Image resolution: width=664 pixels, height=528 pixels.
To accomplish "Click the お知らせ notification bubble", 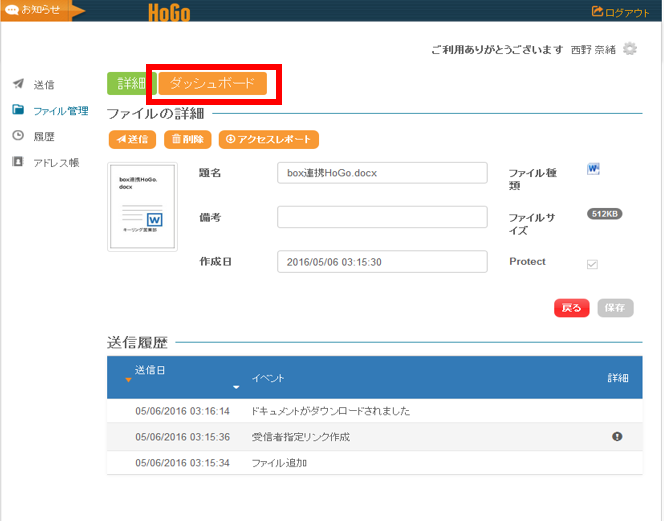I will coord(35,10).
